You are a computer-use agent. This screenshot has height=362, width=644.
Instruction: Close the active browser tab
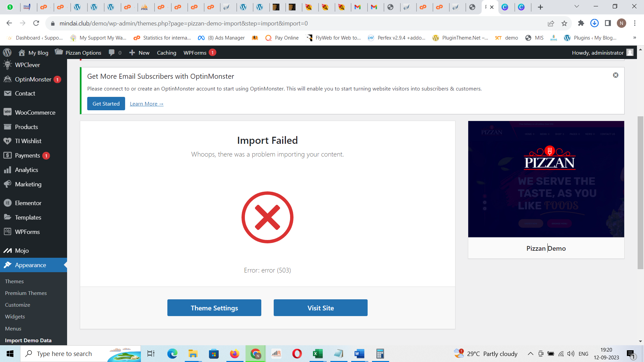coord(492,7)
